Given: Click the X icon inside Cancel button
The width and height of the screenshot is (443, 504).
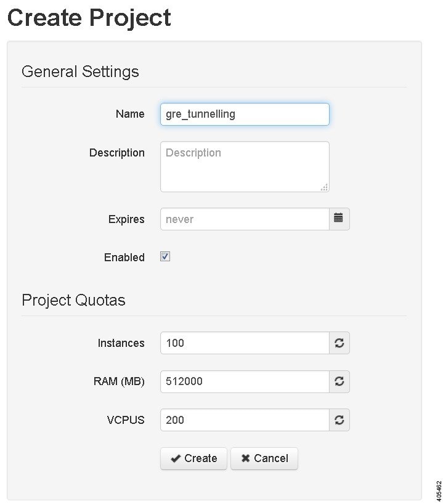Looking at the screenshot, I should coord(247,458).
